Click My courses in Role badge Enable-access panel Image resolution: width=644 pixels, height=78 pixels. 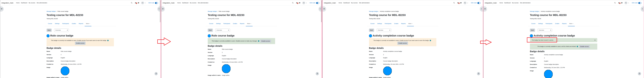pyautogui.click(x=32, y=3)
